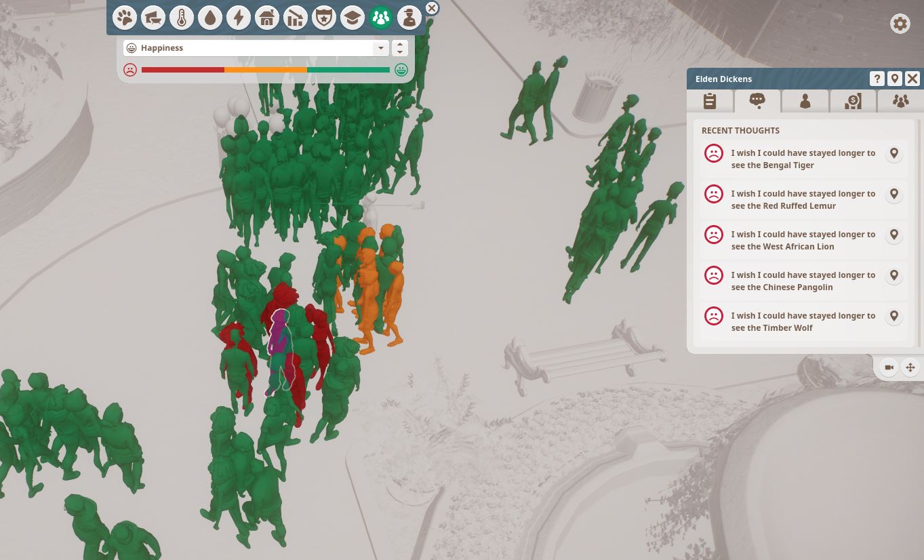Select the Timber Wolf thought text
This screenshot has height=560, width=924.
[803, 321]
